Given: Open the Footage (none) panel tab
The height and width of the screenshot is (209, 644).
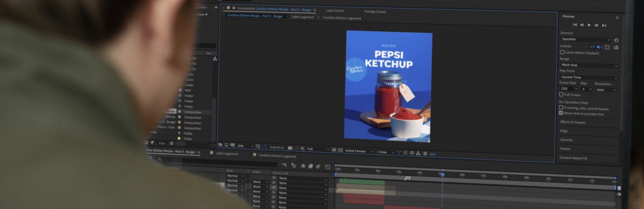Looking at the screenshot, I should click(x=375, y=11).
